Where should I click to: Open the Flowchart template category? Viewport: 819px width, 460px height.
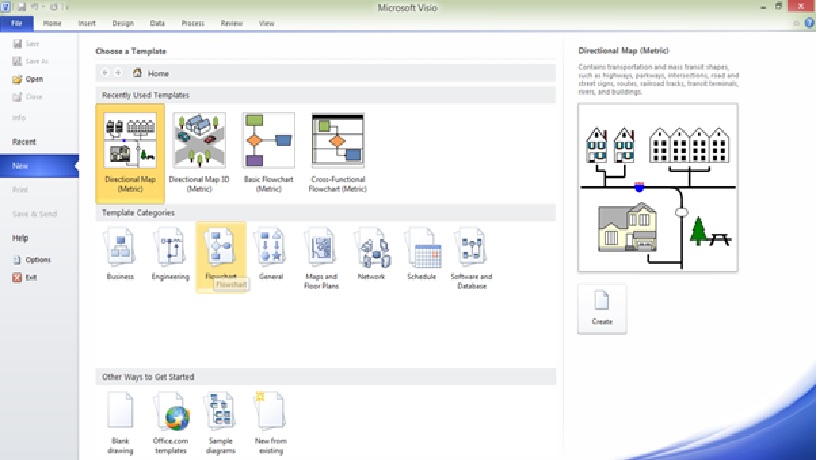tap(221, 256)
